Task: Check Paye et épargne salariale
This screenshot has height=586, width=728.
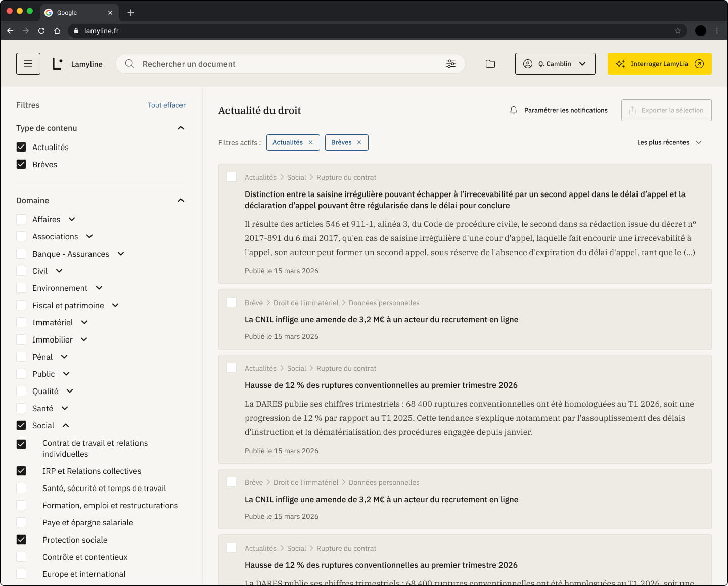Action: point(21,522)
